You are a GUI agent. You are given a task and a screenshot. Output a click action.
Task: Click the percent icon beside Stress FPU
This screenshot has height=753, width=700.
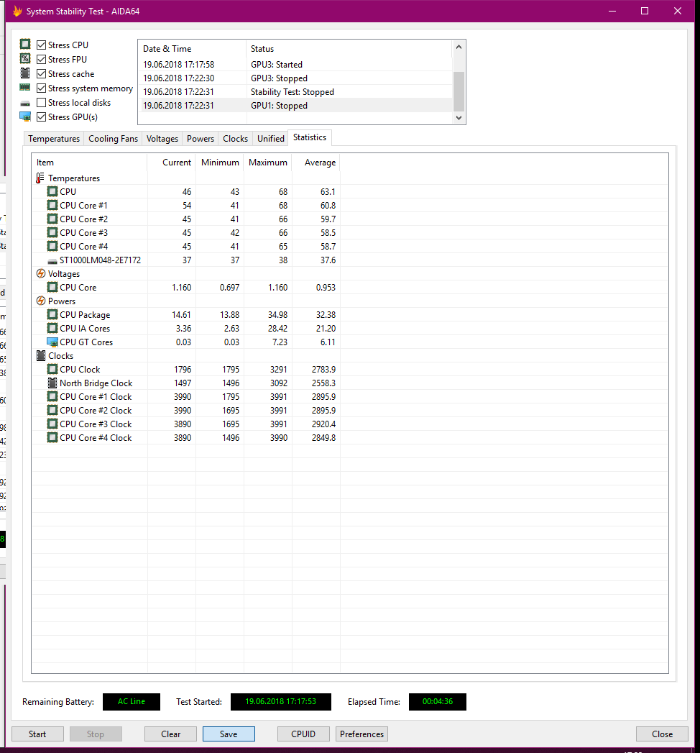[25, 58]
